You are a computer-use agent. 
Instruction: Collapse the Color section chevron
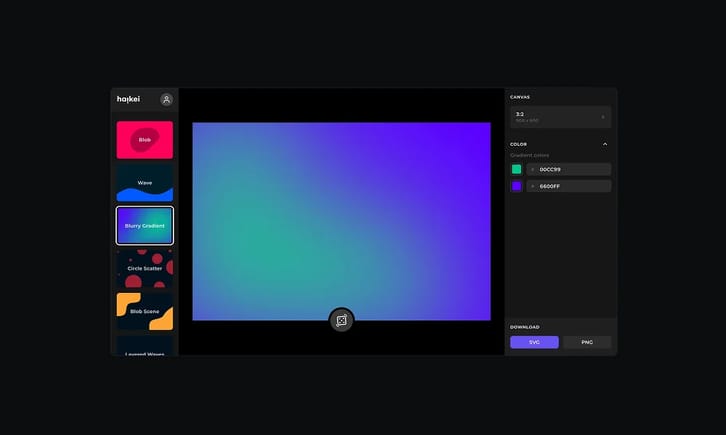pos(604,144)
